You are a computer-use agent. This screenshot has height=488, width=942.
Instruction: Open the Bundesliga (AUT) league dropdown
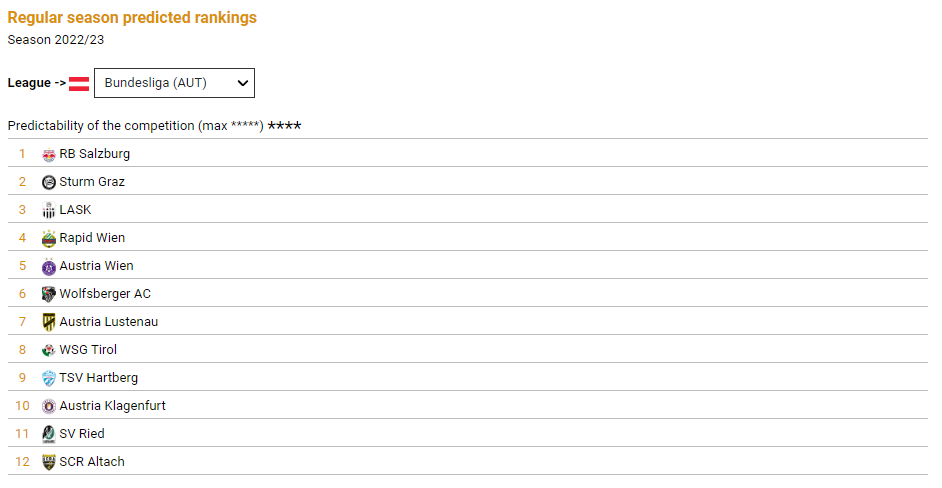[174, 83]
